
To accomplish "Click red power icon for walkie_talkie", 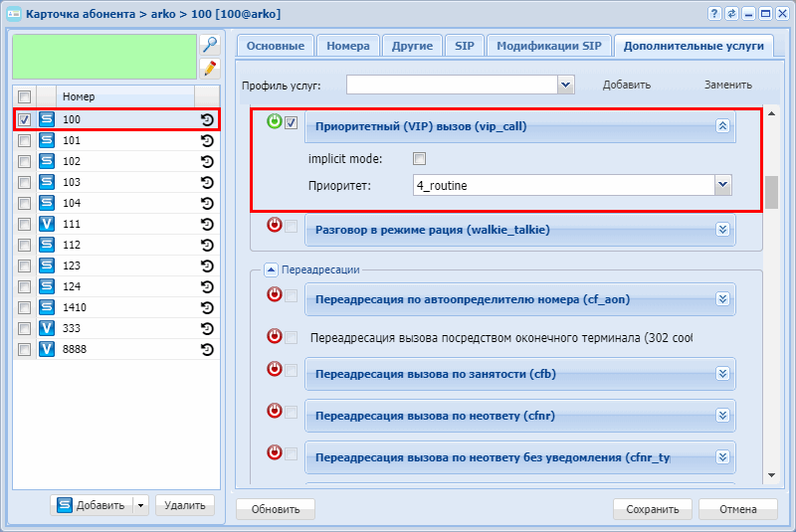I will 275,225.
